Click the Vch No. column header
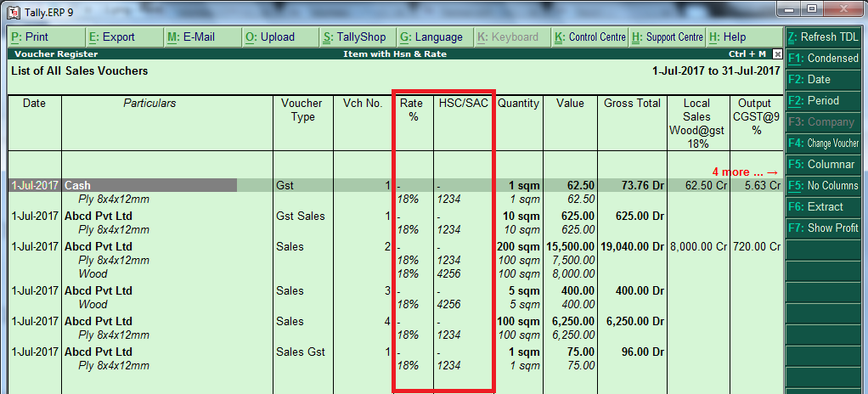This screenshot has width=868, height=394. (363, 104)
